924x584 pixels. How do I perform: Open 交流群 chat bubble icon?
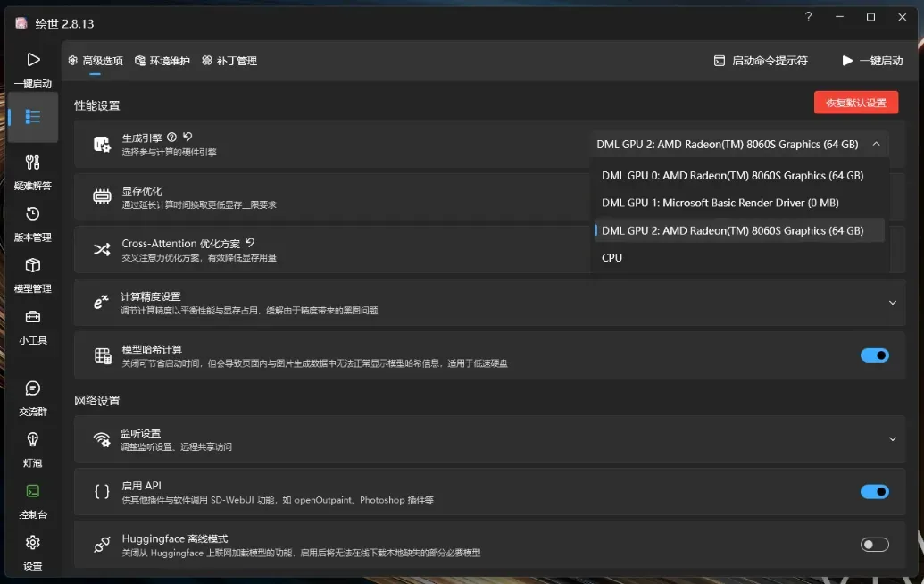tap(33, 388)
